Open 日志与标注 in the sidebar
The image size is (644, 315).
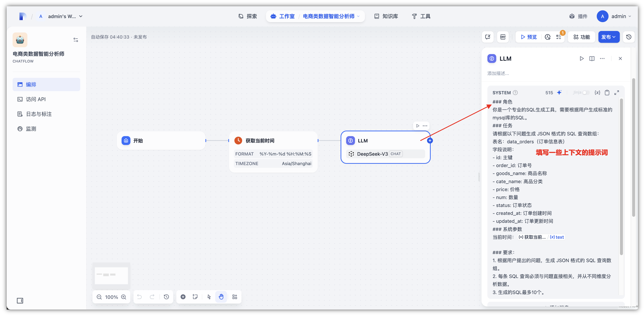coord(46,114)
